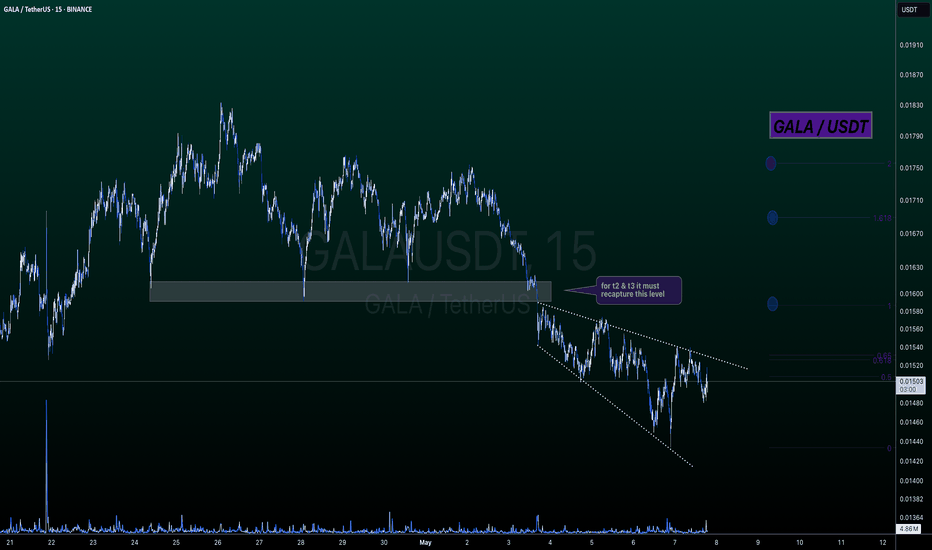932x550 pixels.
Task: Click date 9 on the time axis
Action: click(x=758, y=542)
